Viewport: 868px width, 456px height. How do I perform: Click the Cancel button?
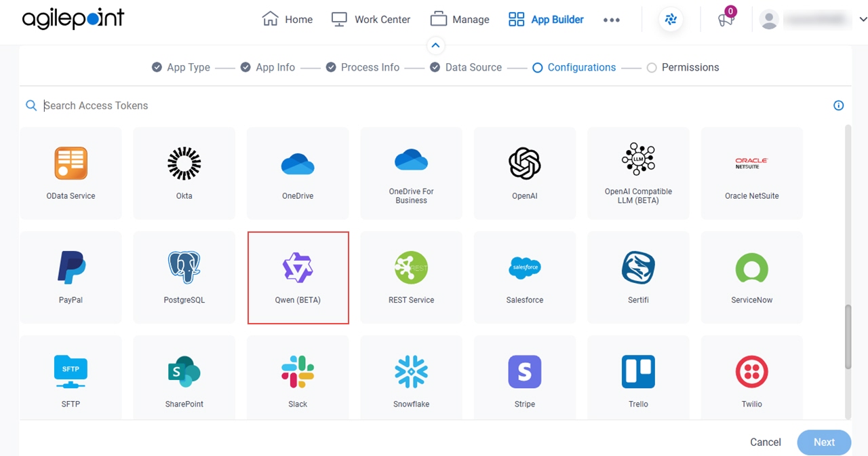[766, 442]
